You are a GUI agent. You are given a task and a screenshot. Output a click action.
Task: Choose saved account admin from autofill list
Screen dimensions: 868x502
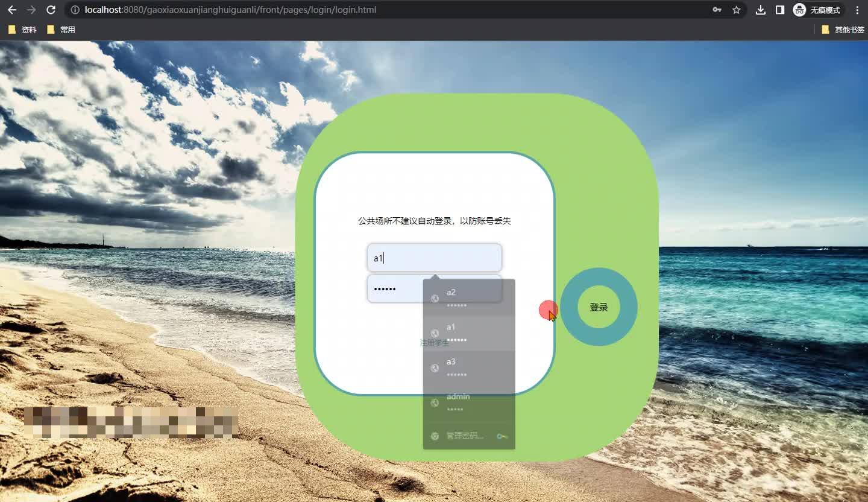[x=469, y=402]
